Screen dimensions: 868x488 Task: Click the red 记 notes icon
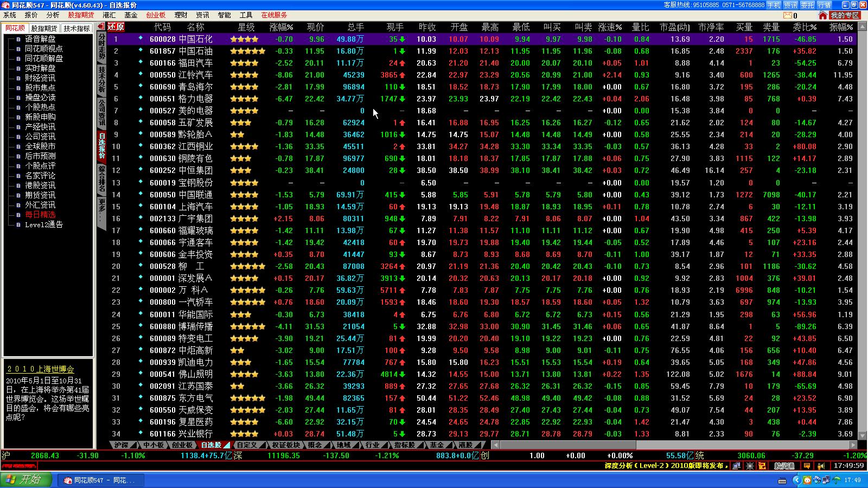[x=762, y=465]
